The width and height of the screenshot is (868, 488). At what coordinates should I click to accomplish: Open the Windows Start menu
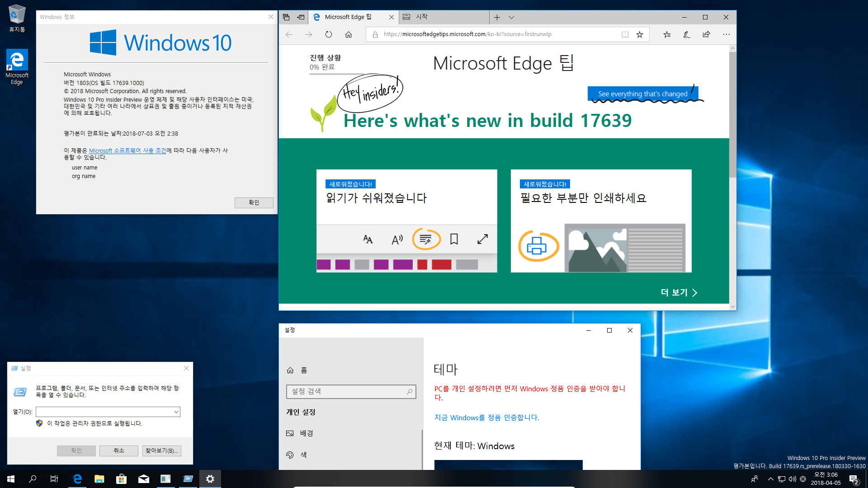coord(11,479)
